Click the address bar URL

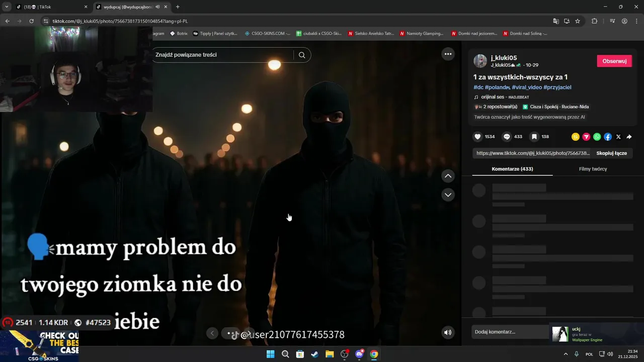(120, 21)
